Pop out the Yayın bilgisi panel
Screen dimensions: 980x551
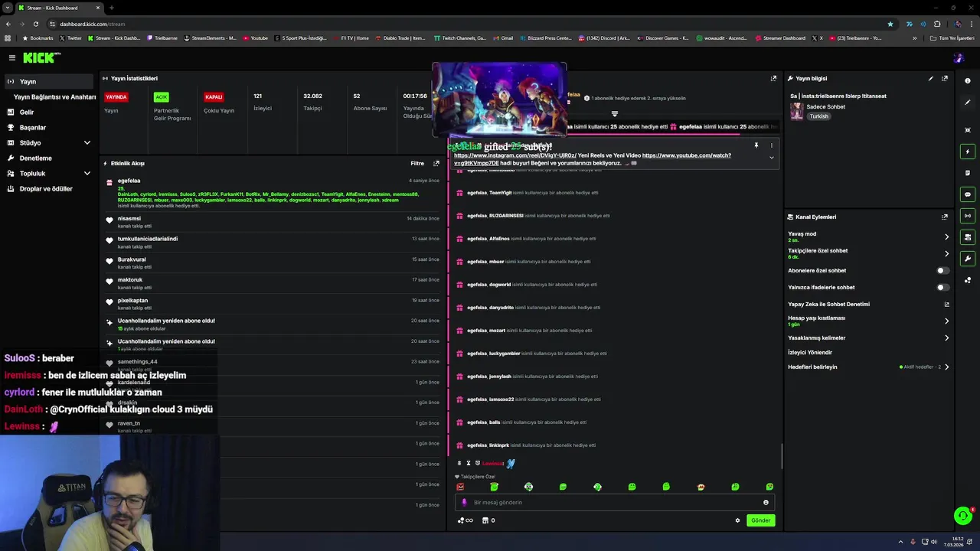[945, 78]
